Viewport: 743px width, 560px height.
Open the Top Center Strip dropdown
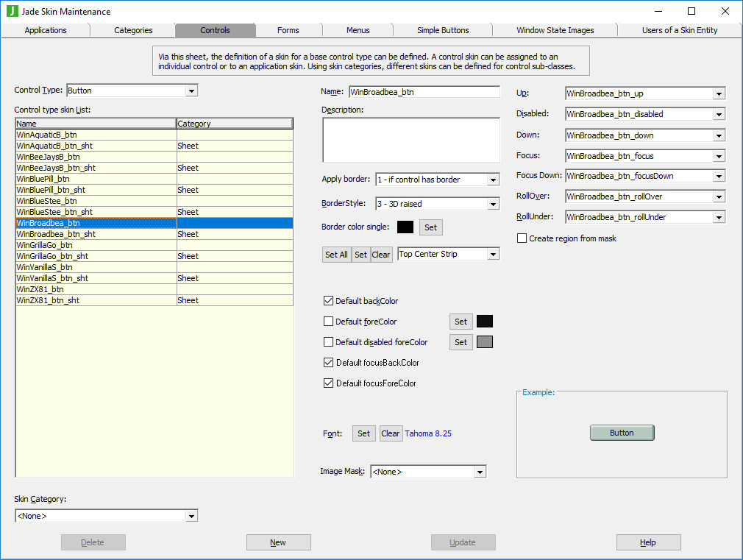(493, 255)
